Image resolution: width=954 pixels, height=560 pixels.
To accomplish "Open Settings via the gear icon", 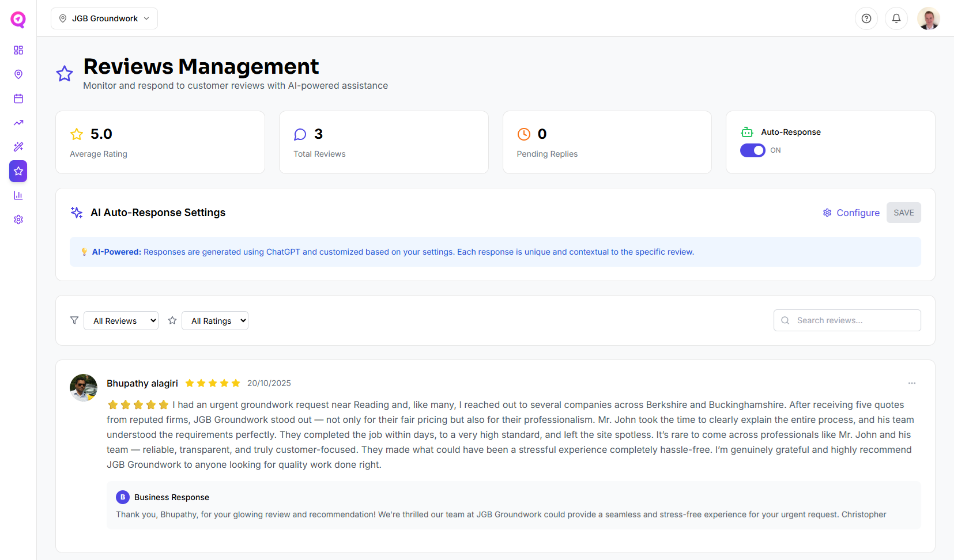I will 18,220.
